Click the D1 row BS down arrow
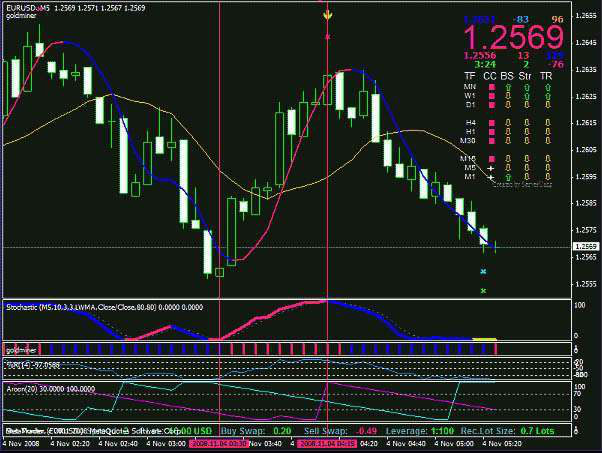The height and width of the screenshot is (453, 602). [x=508, y=104]
